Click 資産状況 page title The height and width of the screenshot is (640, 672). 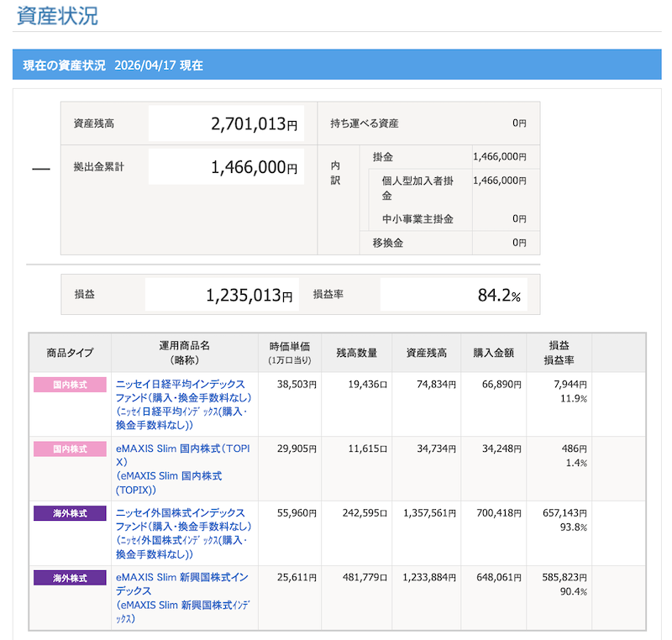[x=57, y=15]
